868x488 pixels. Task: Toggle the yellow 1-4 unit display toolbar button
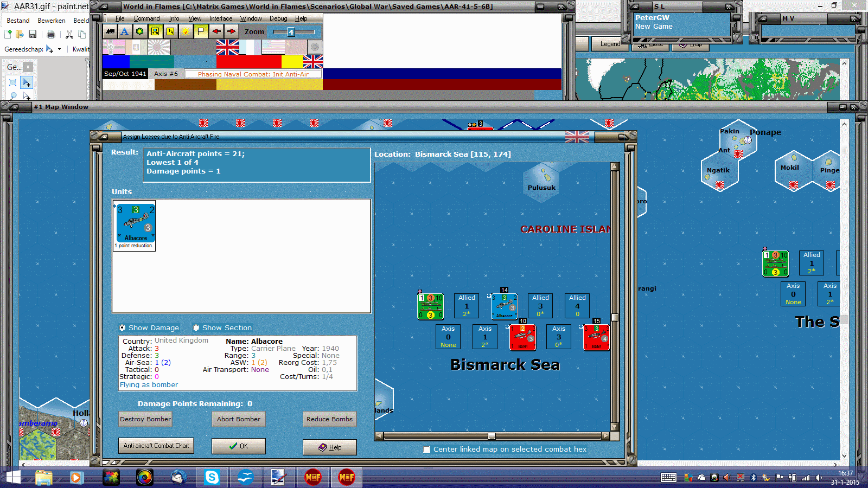(155, 31)
